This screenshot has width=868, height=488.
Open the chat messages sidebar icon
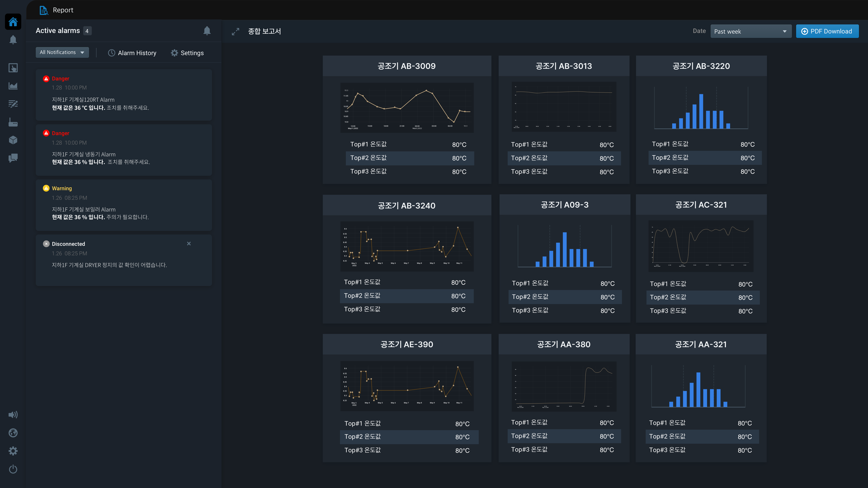13,158
